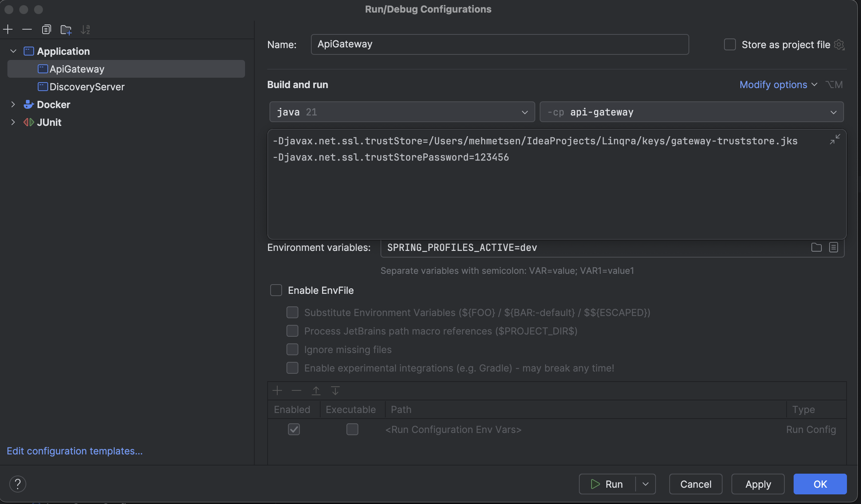Remove the selected configuration
This screenshot has width=861, height=504.
[x=27, y=29]
